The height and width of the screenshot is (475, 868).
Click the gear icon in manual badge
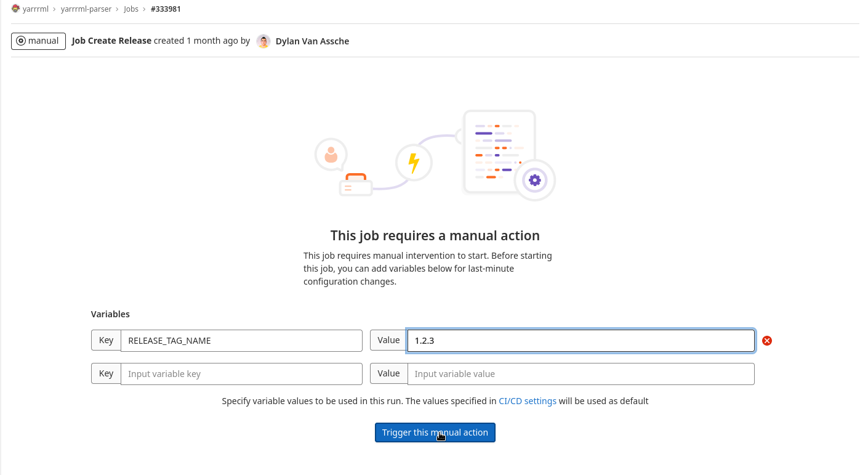(21, 41)
